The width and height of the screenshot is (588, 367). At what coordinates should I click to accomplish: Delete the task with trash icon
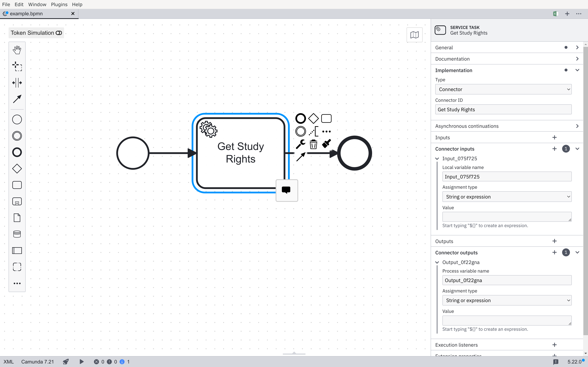pos(313,144)
